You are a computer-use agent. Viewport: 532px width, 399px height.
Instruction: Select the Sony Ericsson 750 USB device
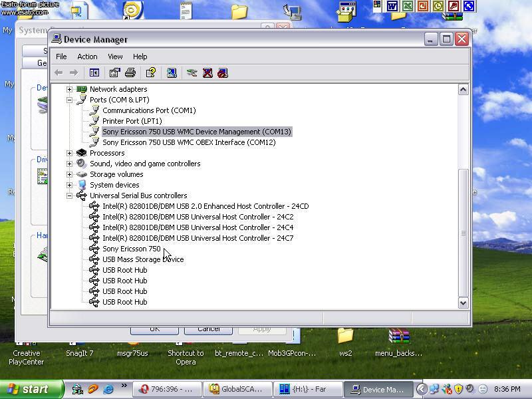[x=131, y=249]
